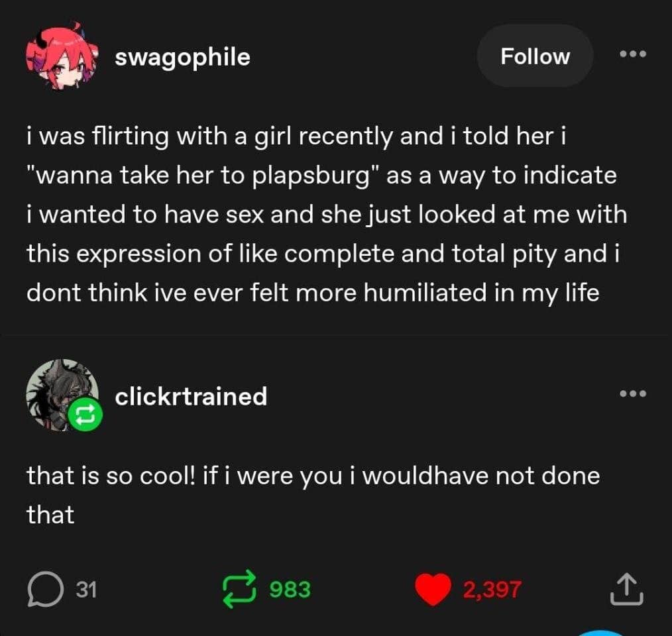This screenshot has width=672, height=636.
Task: Follow the swagophile blog
Action: 535,56
